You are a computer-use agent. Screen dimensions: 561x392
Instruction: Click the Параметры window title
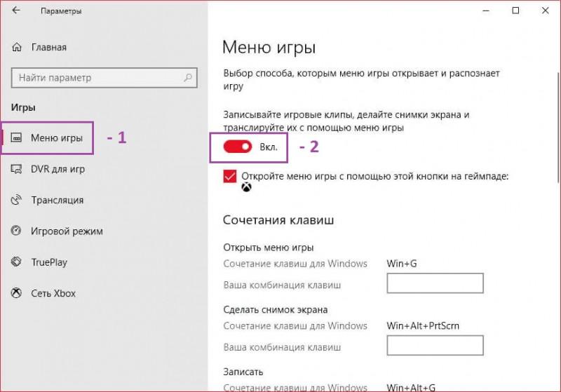(x=61, y=11)
